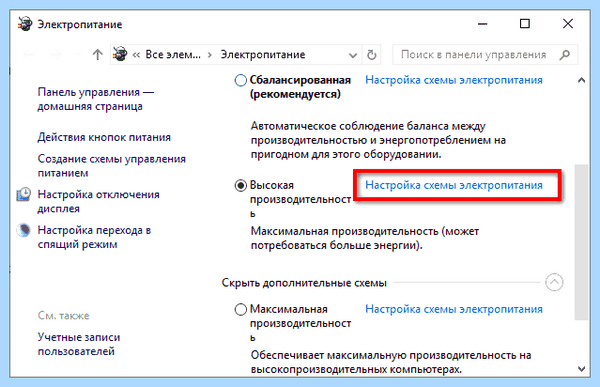600x387 pixels.
Task: Collapse additional plans with the circle chevron
Action: [x=554, y=282]
